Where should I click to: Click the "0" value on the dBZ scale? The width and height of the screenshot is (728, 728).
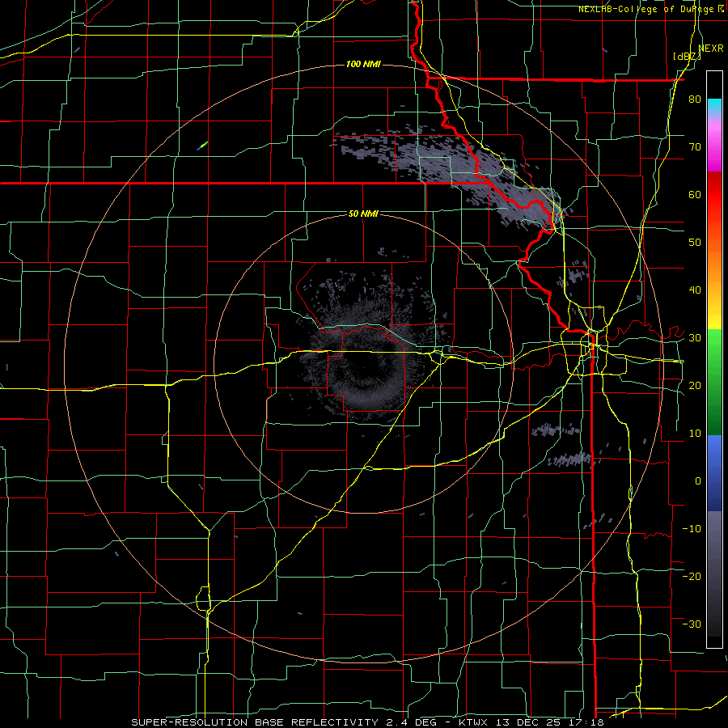point(698,481)
